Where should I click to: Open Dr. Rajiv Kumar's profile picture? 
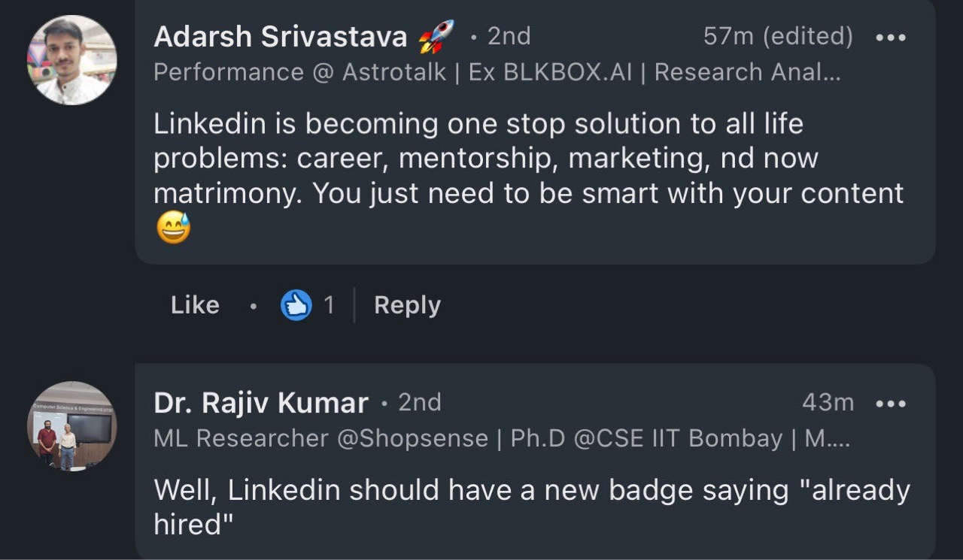click(x=72, y=426)
